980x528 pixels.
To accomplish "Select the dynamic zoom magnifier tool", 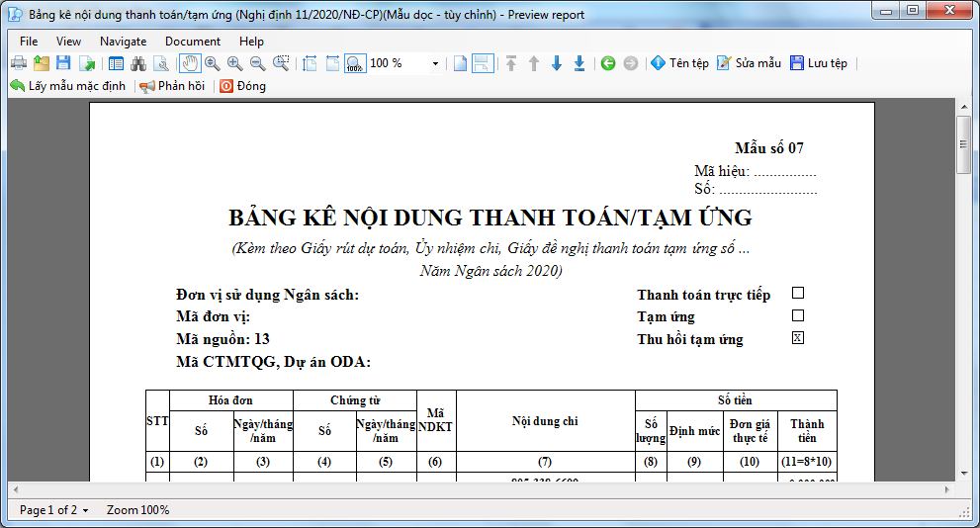I will click(213, 63).
